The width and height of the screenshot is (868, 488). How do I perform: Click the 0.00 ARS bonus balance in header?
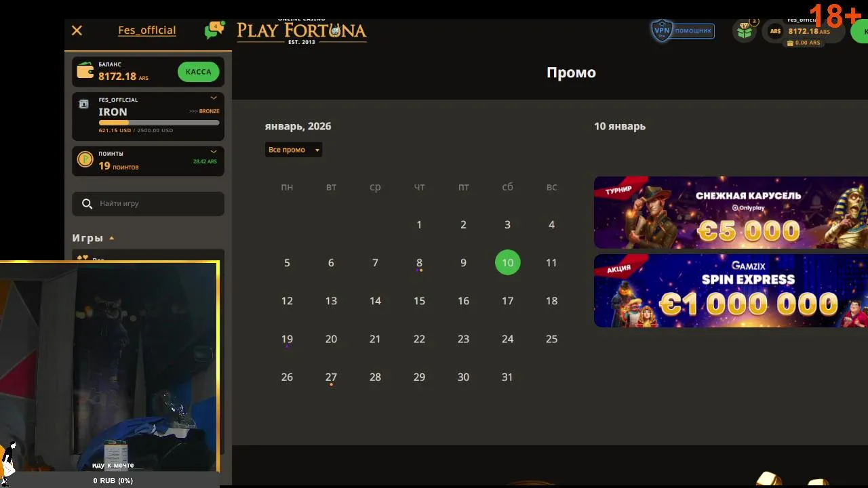(x=804, y=43)
